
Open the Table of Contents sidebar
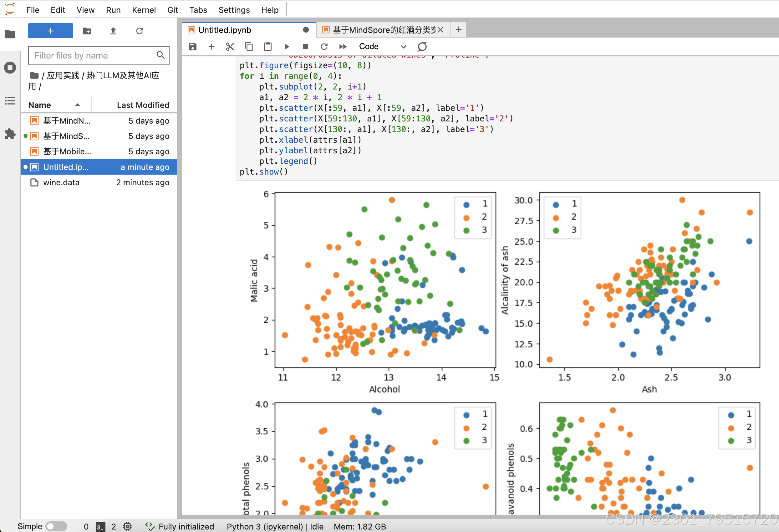10,100
